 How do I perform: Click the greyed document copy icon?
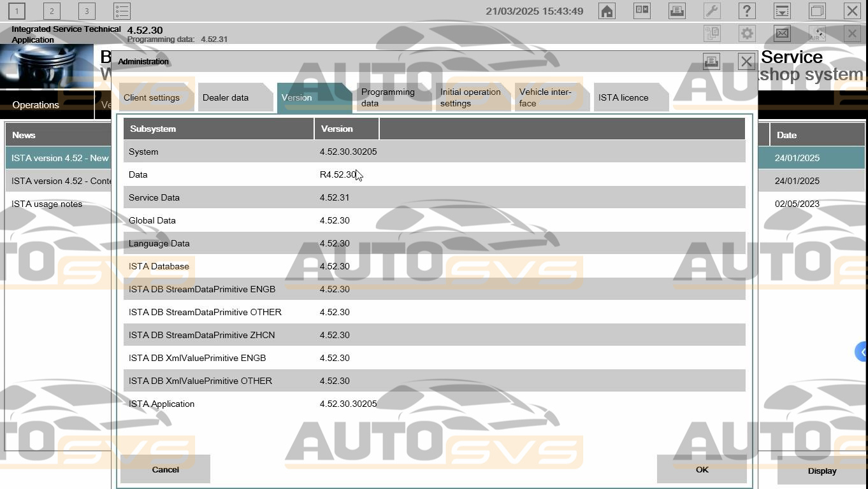[x=712, y=33]
